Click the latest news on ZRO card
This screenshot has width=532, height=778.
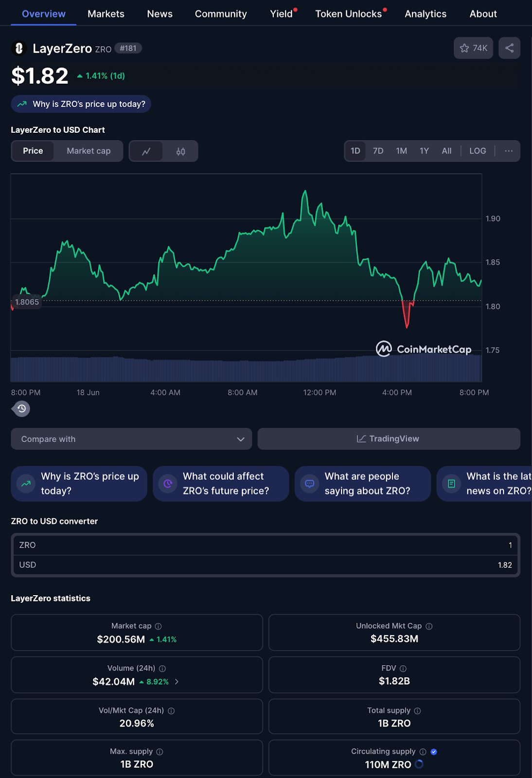tap(484, 484)
